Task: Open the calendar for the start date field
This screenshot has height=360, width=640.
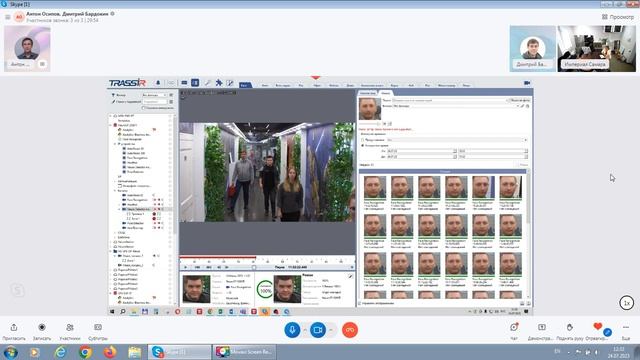Action: [455, 151]
